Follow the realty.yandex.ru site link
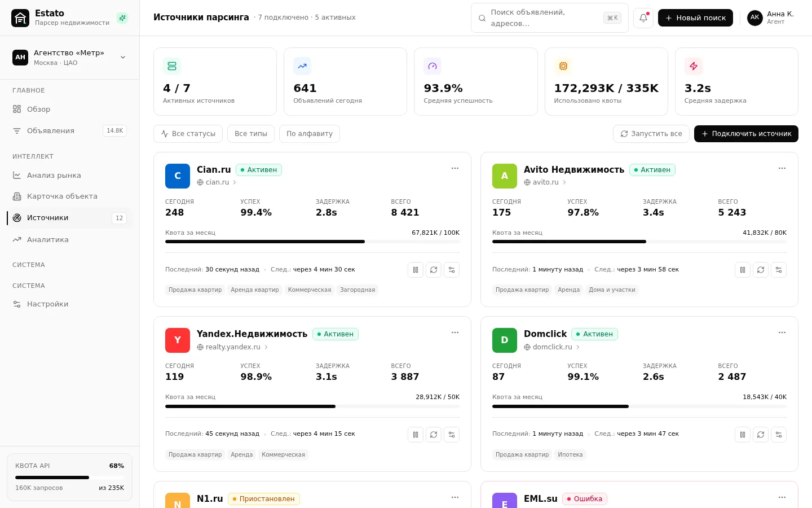The width and height of the screenshot is (812, 508). (232, 347)
